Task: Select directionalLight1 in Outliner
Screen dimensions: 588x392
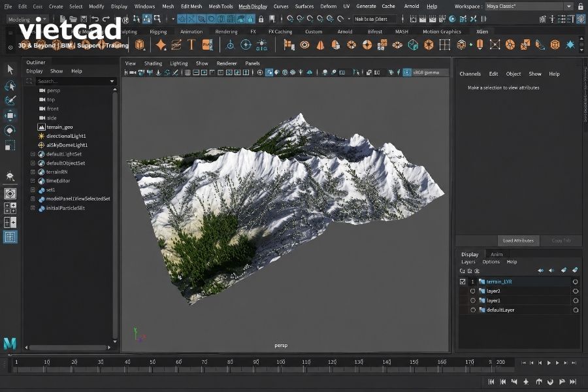Action: tap(66, 136)
